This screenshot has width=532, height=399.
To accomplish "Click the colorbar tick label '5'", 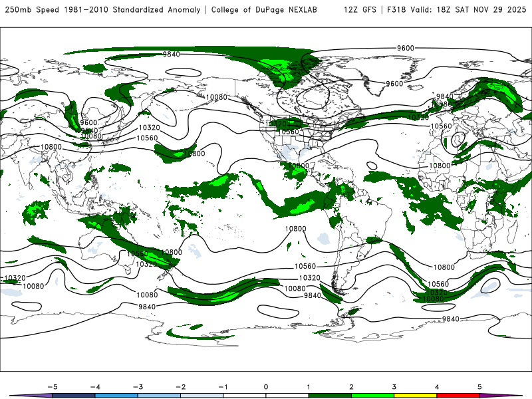I will click(479, 387).
